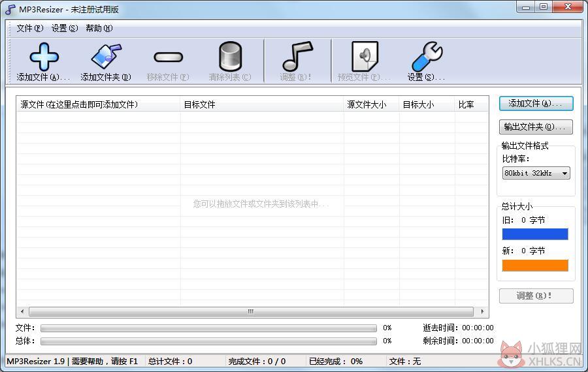
Task: Click the 比率 column header
Action: [471, 104]
